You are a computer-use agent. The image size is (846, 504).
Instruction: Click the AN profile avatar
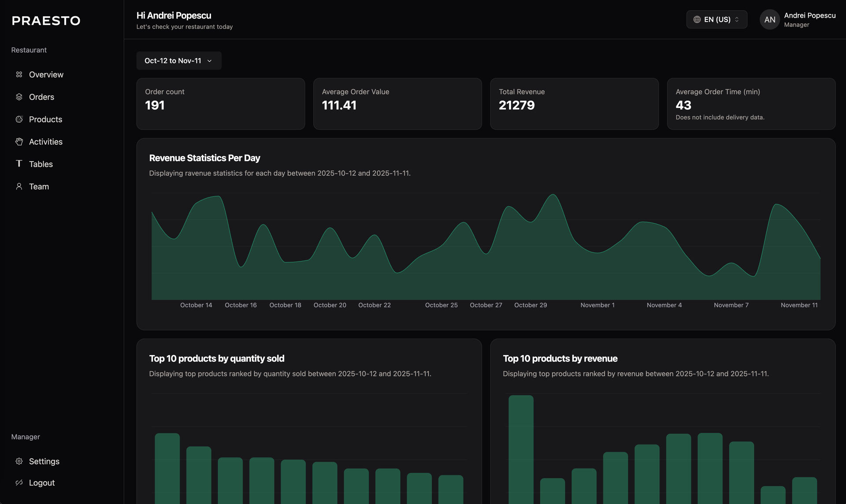pos(769,19)
